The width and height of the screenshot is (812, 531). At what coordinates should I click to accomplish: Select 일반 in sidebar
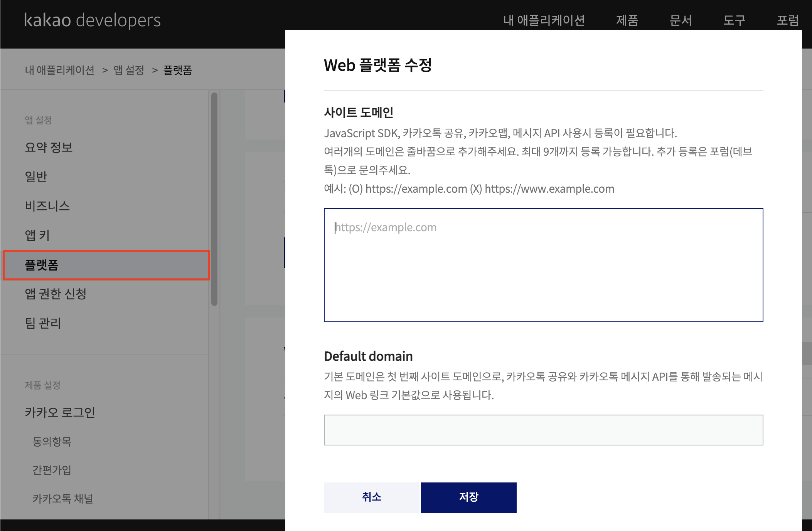(x=36, y=176)
